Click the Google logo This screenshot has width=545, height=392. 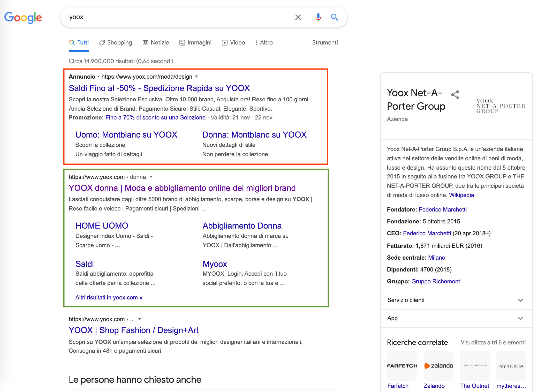(x=23, y=17)
